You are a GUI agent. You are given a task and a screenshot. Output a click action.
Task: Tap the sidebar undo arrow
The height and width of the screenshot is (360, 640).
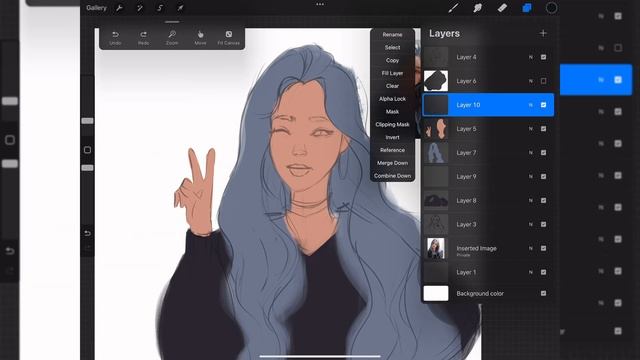(87, 233)
